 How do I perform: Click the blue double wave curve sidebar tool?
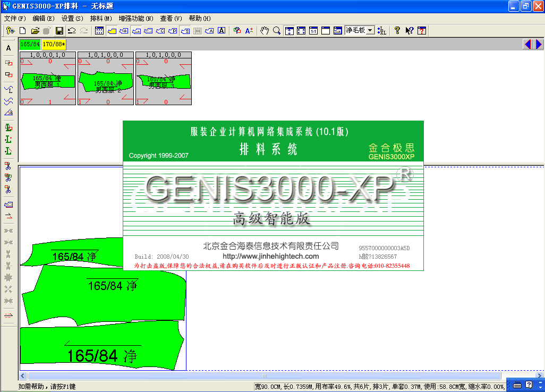pos(8,101)
